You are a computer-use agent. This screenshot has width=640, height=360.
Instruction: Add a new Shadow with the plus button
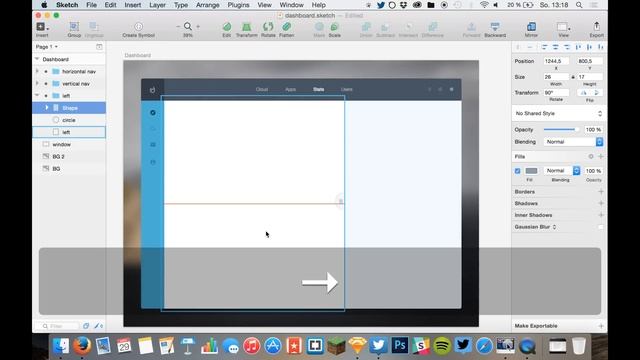[x=600, y=203]
